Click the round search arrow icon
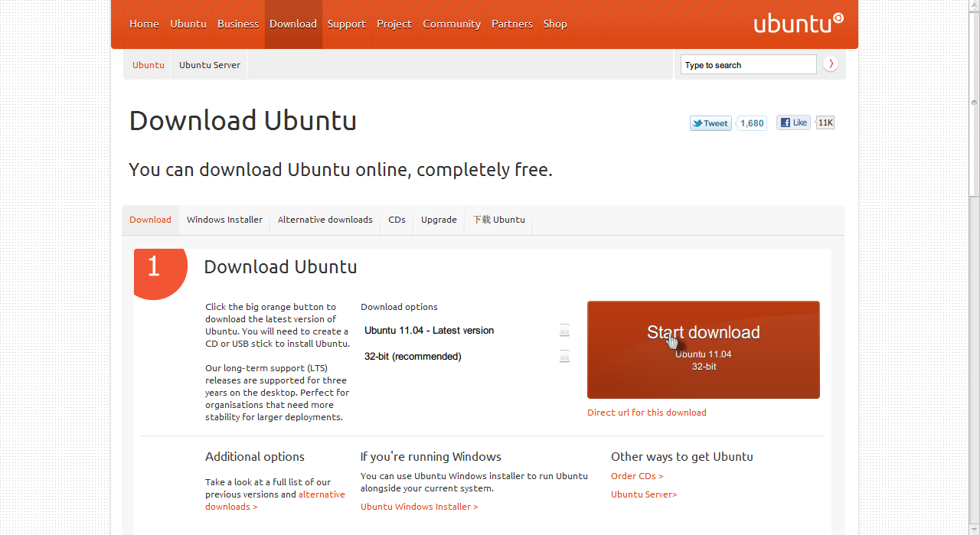Image resolution: width=980 pixels, height=535 pixels. click(830, 64)
